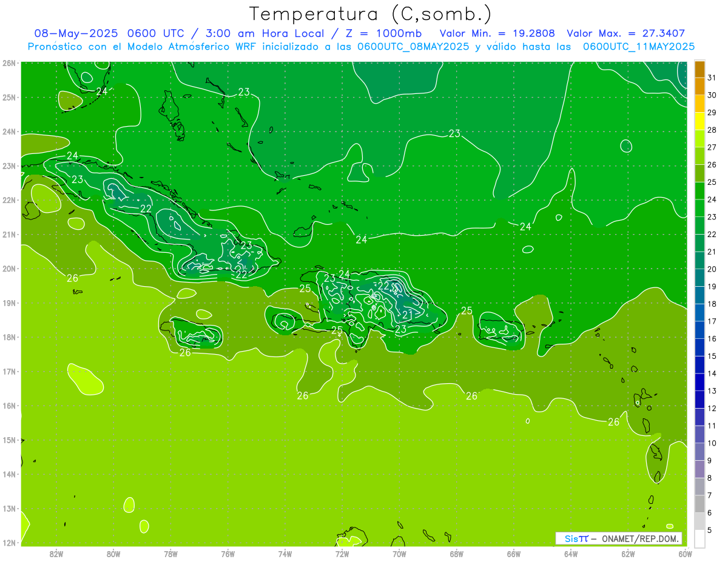
Task: Click the "Valor Min. = 19.2808" value
Action: (497, 33)
